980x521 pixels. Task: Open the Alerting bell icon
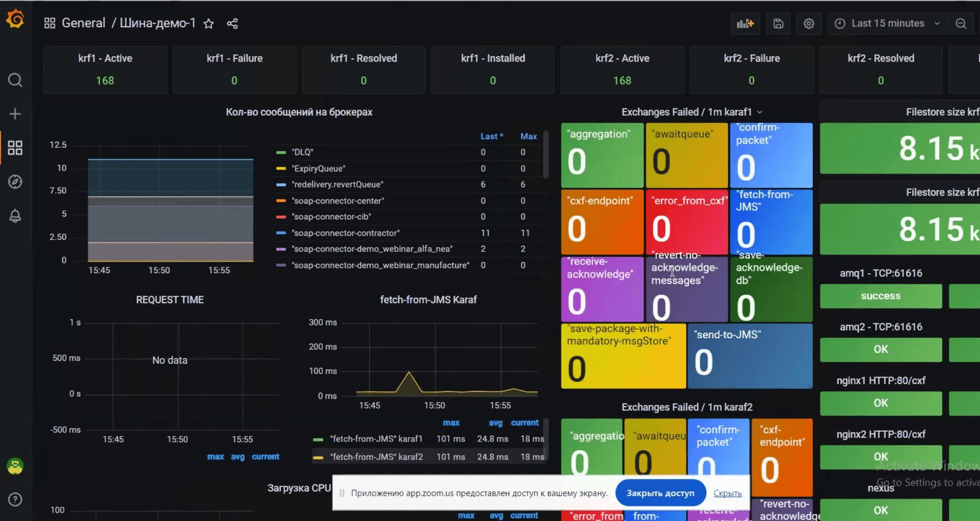coord(15,216)
